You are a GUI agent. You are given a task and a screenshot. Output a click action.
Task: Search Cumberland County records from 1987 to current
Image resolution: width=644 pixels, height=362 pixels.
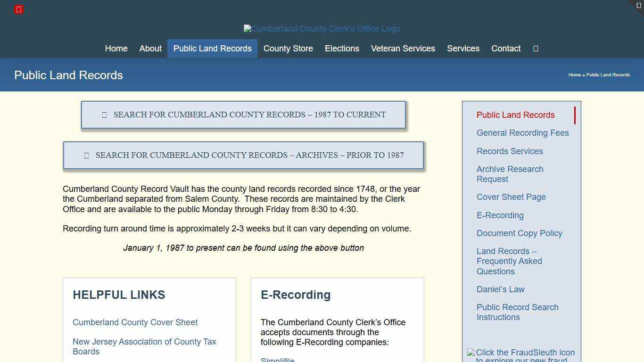click(x=243, y=115)
